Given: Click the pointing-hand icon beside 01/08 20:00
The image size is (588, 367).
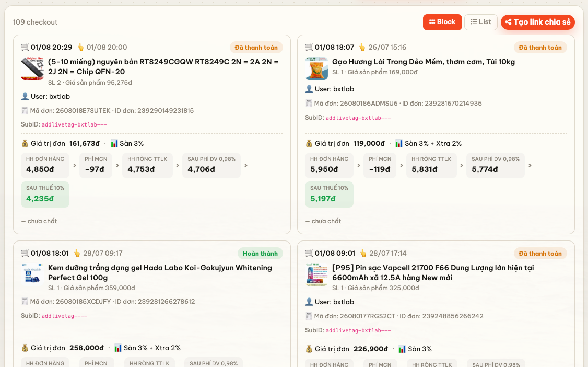Looking at the screenshot, I should pos(80,47).
